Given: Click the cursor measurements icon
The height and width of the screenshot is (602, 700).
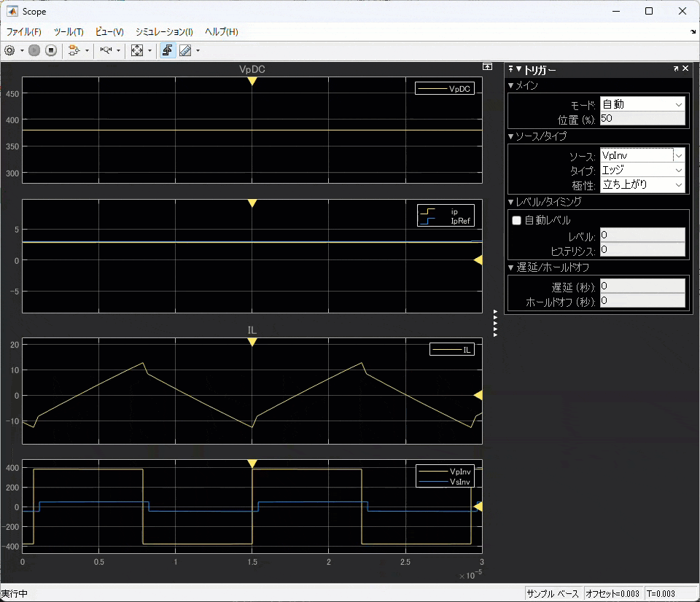Looking at the screenshot, I should (185, 50).
